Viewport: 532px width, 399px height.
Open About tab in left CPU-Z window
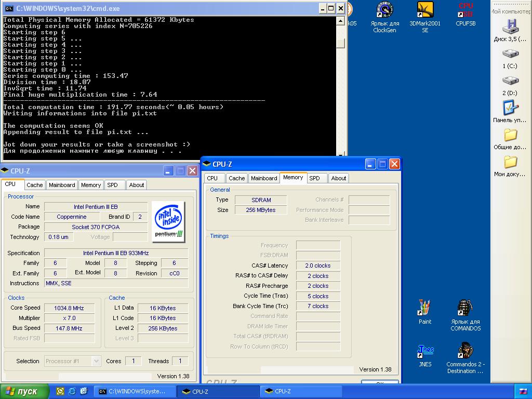(x=137, y=185)
